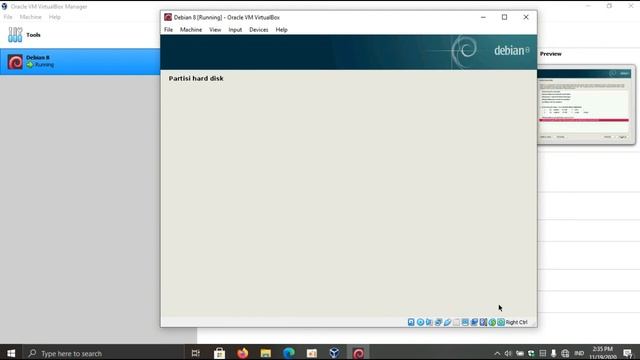
Task: Open the View menu in VM window
Action: [x=215, y=29]
